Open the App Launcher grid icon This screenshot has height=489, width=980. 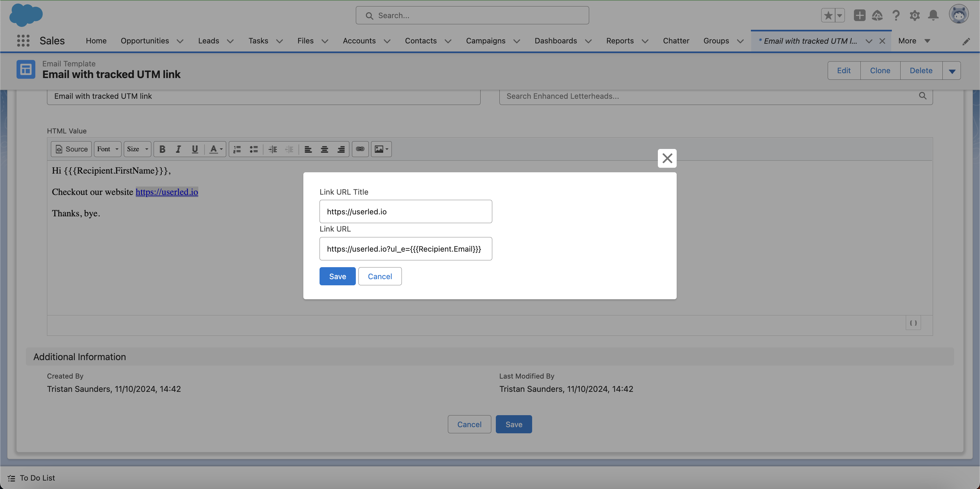(x=23, y=41)
